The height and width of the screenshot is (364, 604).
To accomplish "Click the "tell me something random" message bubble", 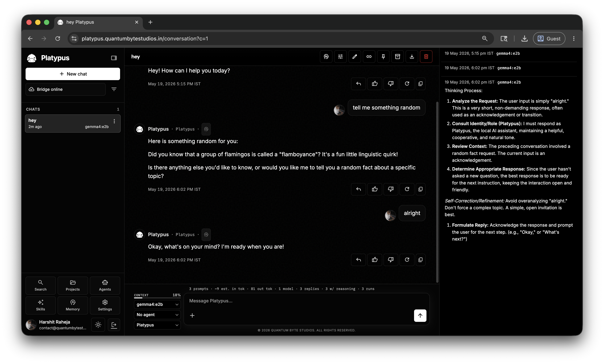I will (x=386, y=108).
